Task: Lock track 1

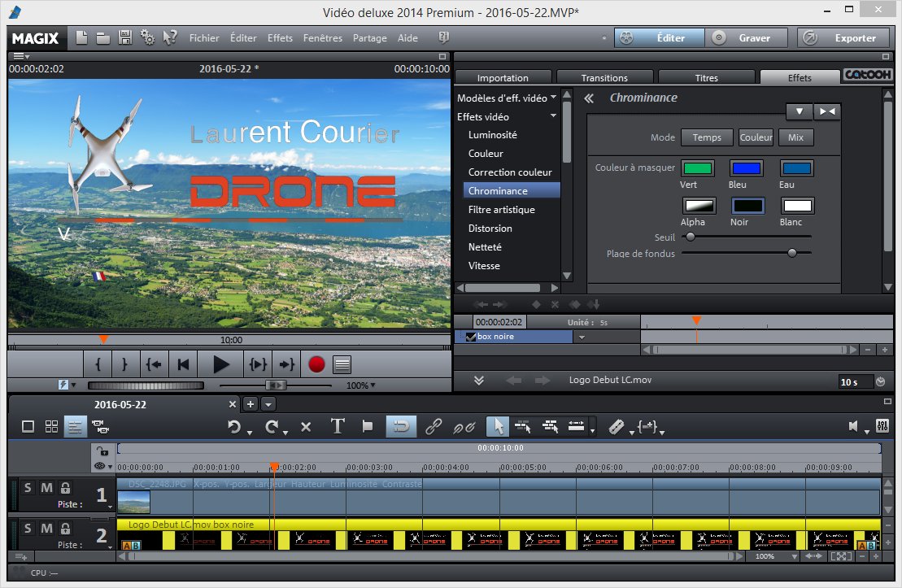Action: click(66, 488)
